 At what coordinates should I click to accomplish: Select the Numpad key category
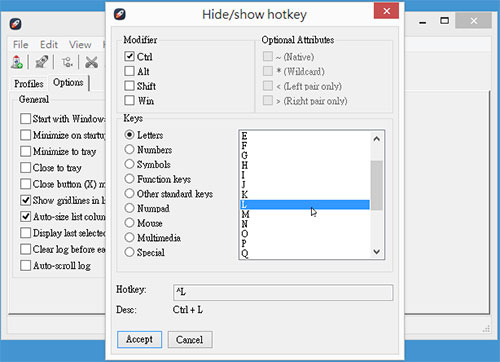point(129,208)
